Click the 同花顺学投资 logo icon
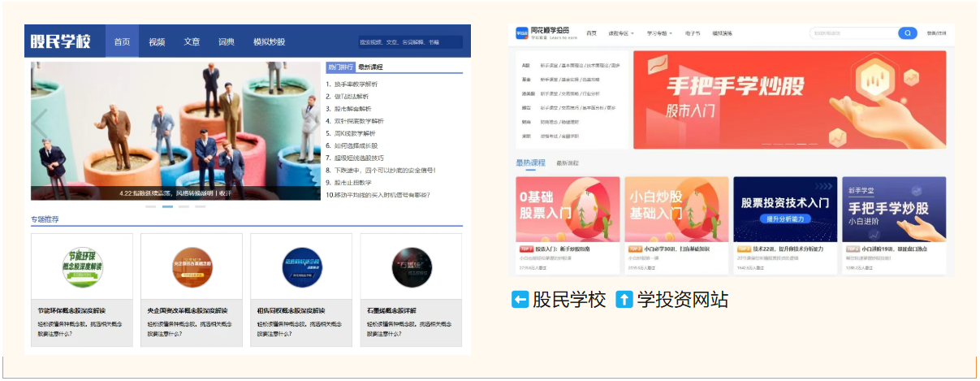Image resolution: width=980 pixels, height=381 pixels. [522, 33]
